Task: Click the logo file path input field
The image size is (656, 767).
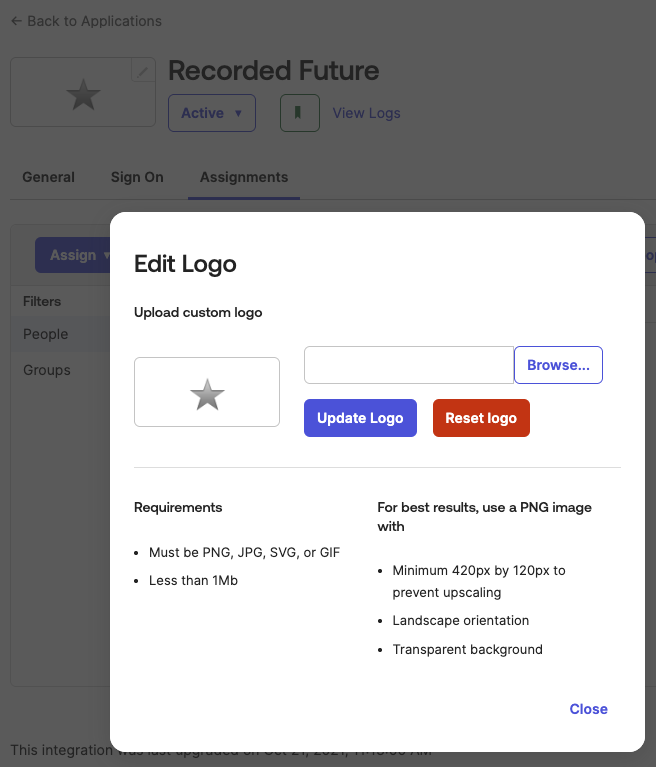Action: [x=408, y=365]
